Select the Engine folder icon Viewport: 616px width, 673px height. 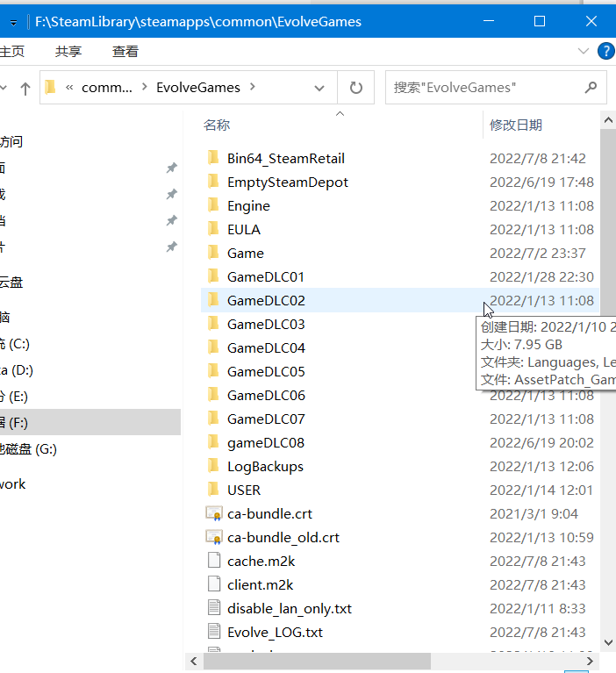pos(213,205)
